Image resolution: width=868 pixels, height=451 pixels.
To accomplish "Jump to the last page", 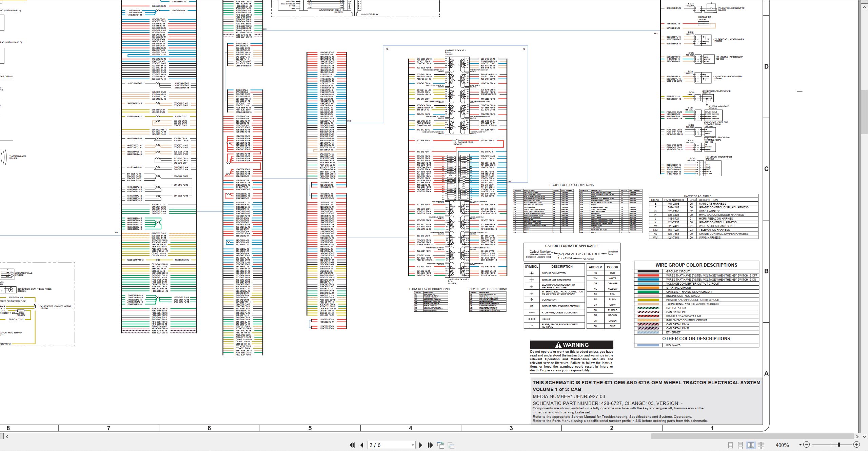I will point(431,445).
